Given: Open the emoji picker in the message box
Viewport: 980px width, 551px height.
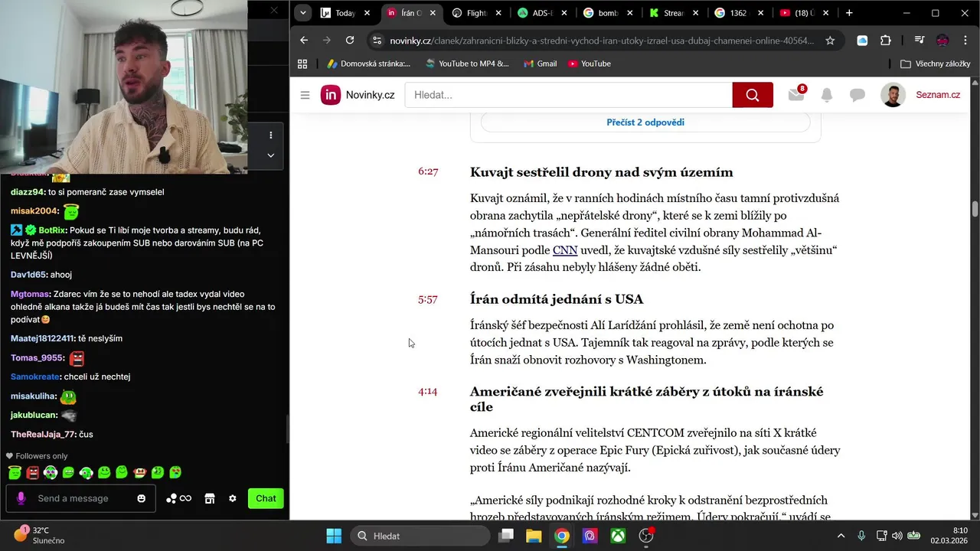Looking at the screenshot, I should (x=142, y=498).
